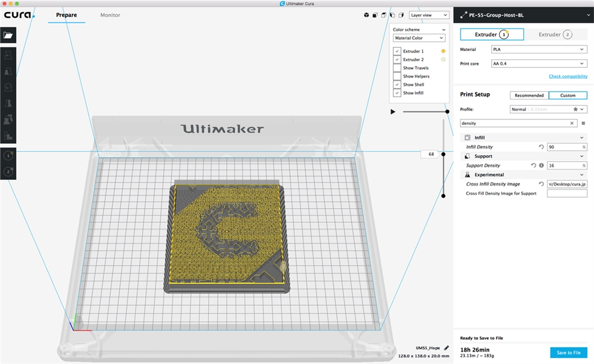Switch to the Monitor tab
The width and height of the screenshot is (594, 364).
110,15
